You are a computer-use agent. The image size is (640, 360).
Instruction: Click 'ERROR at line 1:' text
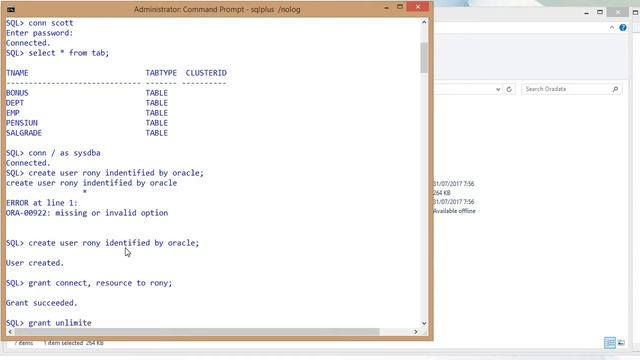coord(42,203)
